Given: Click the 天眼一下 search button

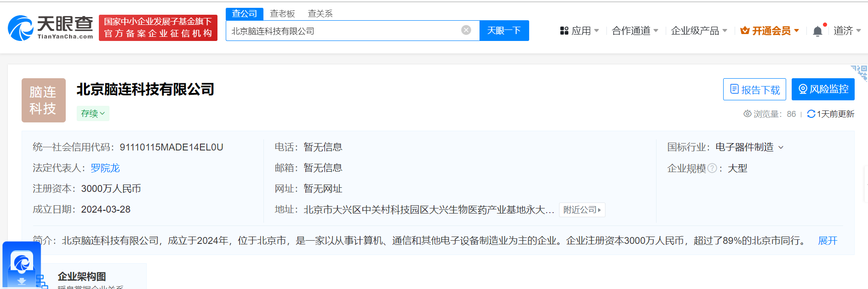Looking at the screenshot, I should tap(504, 30).
